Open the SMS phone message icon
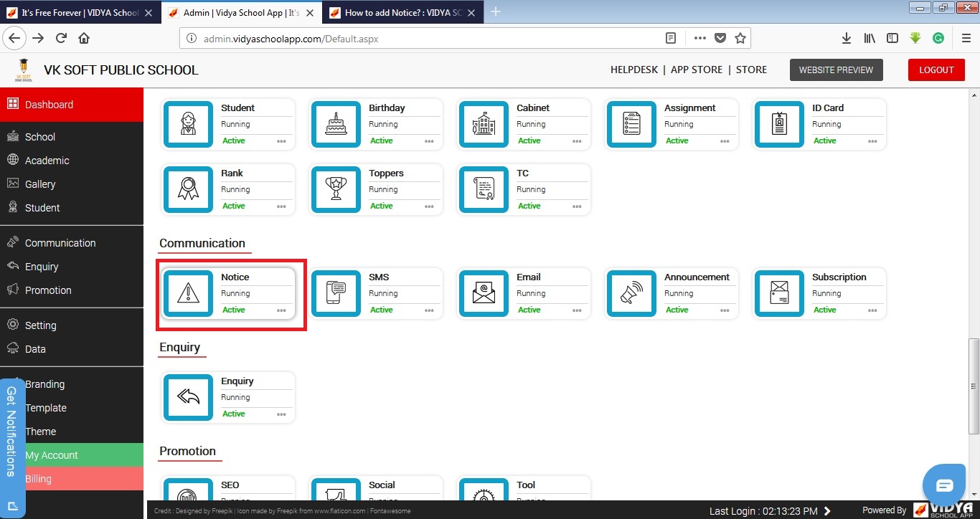 pyautogui.click(x=336, y=293)
